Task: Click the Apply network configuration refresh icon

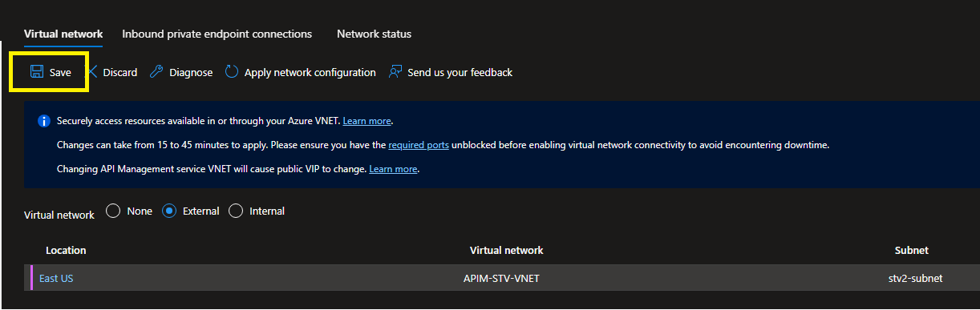Action: pyautogui.click(x=232, y=72)
